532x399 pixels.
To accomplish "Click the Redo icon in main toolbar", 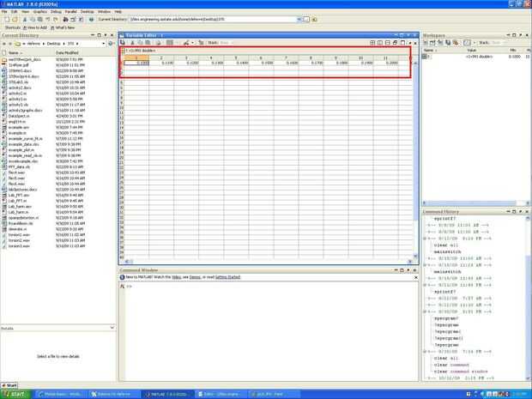I will tap(55, 20).
